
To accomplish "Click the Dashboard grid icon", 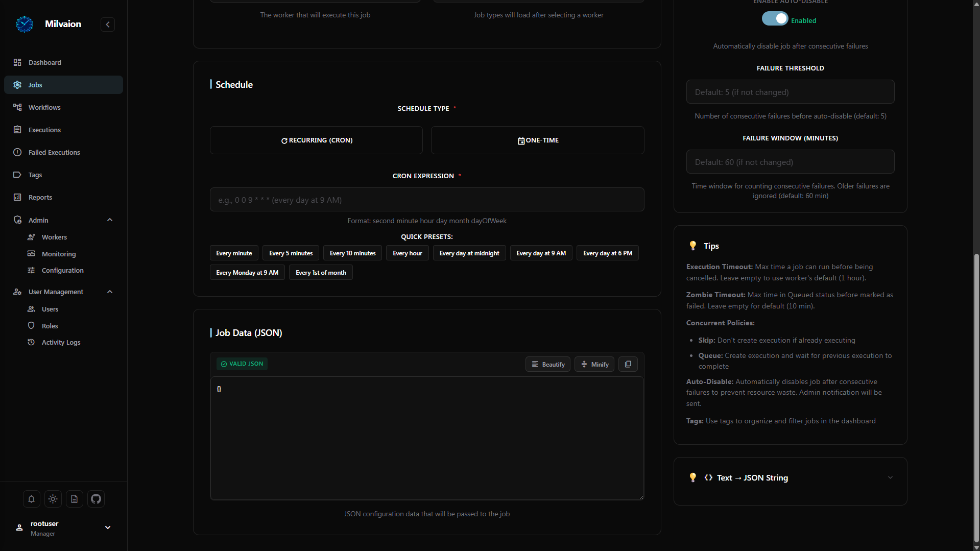I will point(17,62).
